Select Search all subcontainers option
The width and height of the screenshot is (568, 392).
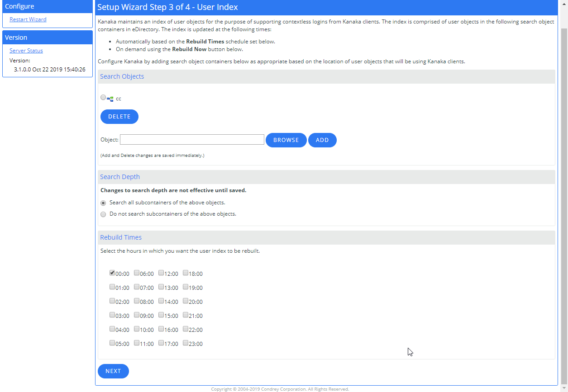[103, 203]
